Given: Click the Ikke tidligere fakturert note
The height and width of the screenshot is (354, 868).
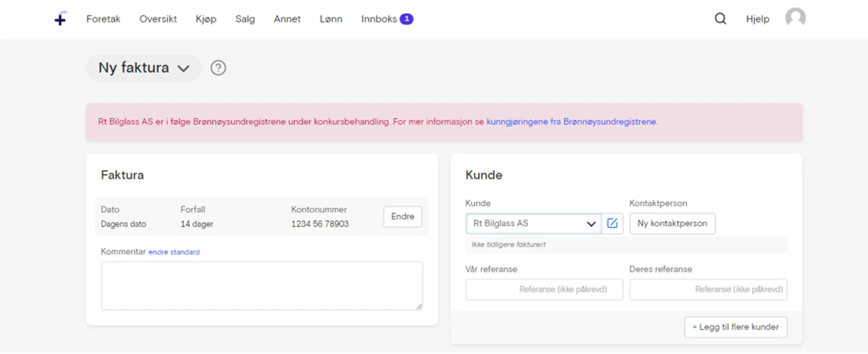Looking at the screenshot, I should tap(509, 245).
